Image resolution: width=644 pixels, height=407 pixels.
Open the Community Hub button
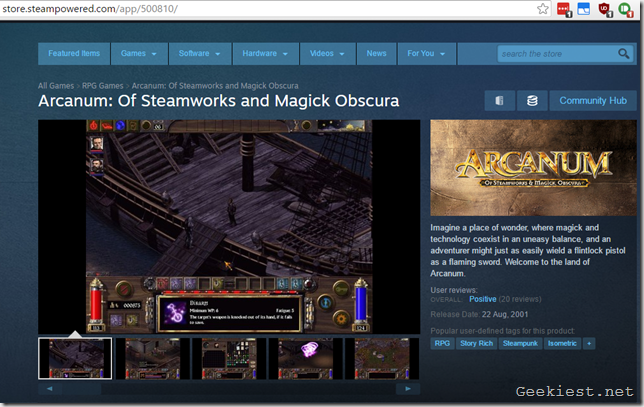coord(592,101)
